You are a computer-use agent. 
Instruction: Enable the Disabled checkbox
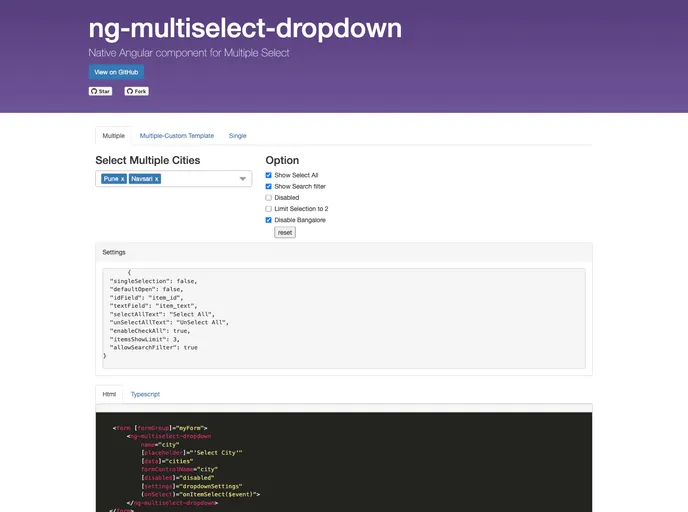coord(269,198)
